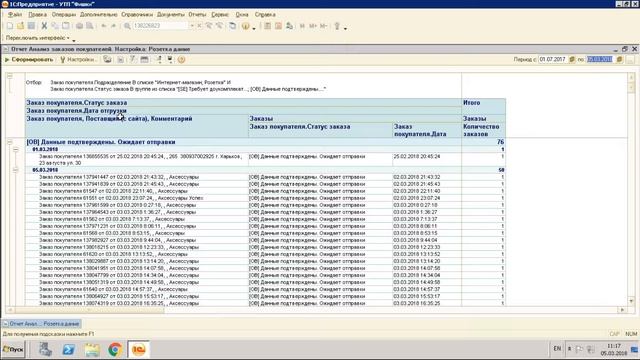
Task: Pick end date with calendar button after по field
Action: (x=619, y=60)
